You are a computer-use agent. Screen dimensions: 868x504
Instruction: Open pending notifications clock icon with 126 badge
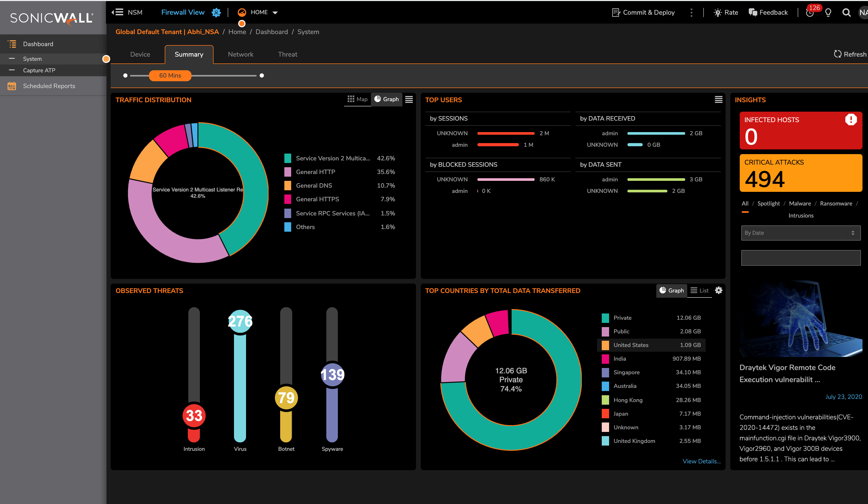[x=810, y=12]
